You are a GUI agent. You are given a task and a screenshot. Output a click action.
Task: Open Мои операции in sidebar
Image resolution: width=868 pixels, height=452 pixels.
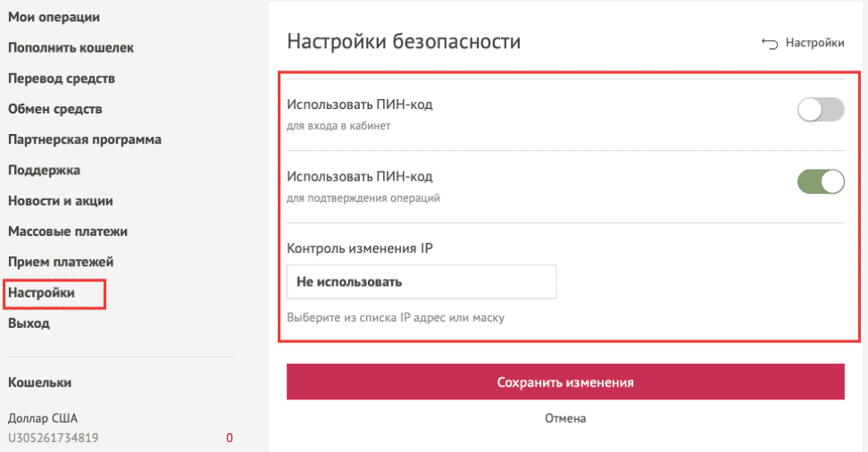click(x=54, y=17)
